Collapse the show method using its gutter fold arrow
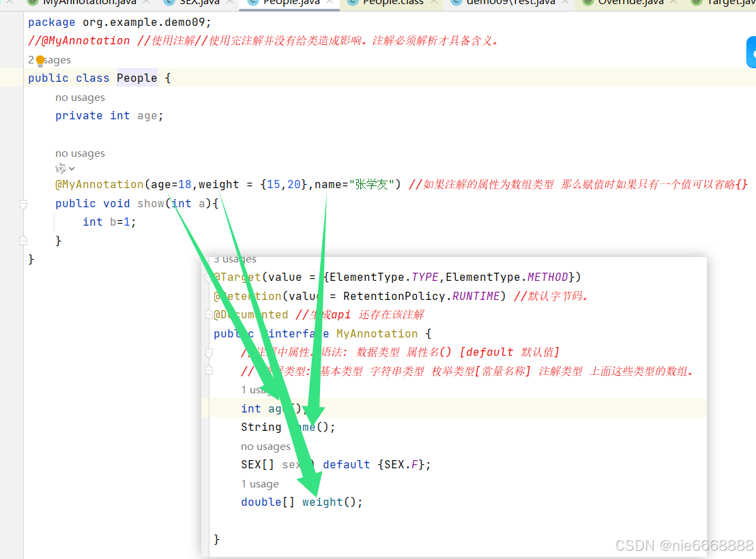 (23, 203)
